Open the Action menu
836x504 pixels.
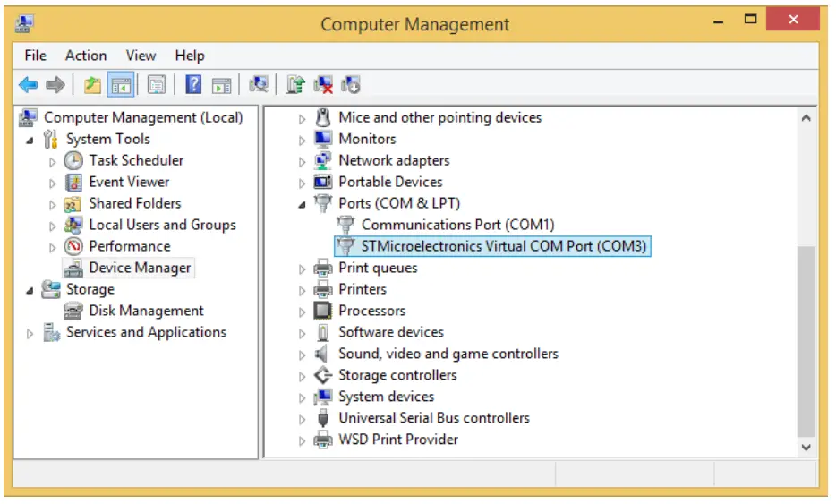click(x=86, y=56)
